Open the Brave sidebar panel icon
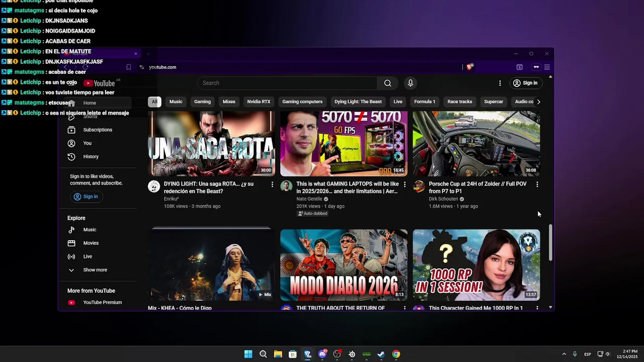 tap(520, 67)
